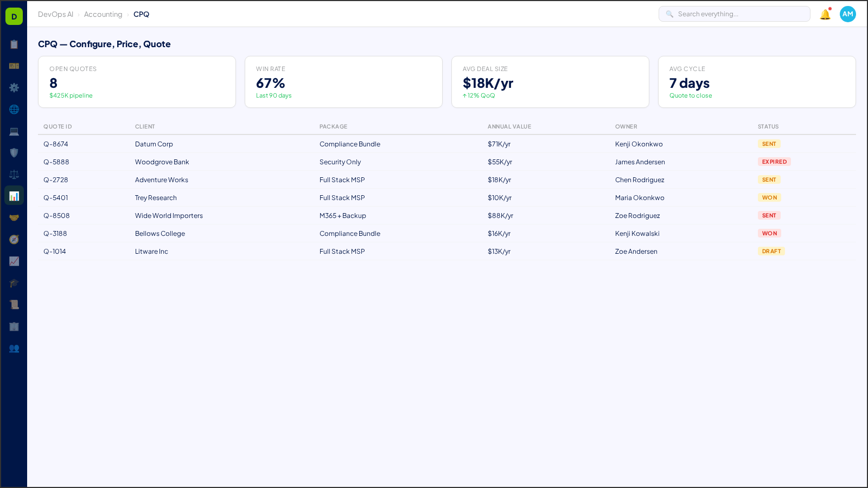Image resolution: width=868 pixels, height=488 pixels.
Task: Open the clipboard icon in the sidebar
Action: tap(14, 44)
